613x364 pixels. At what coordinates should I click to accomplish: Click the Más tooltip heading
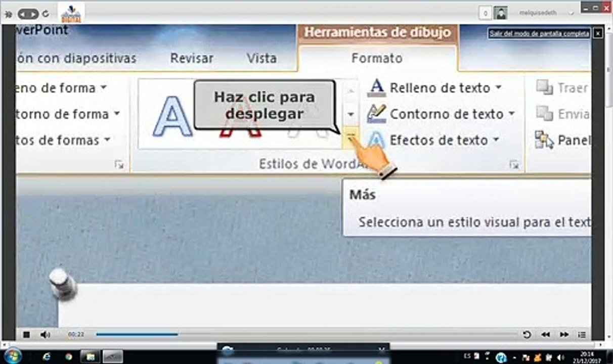(362, 195)
